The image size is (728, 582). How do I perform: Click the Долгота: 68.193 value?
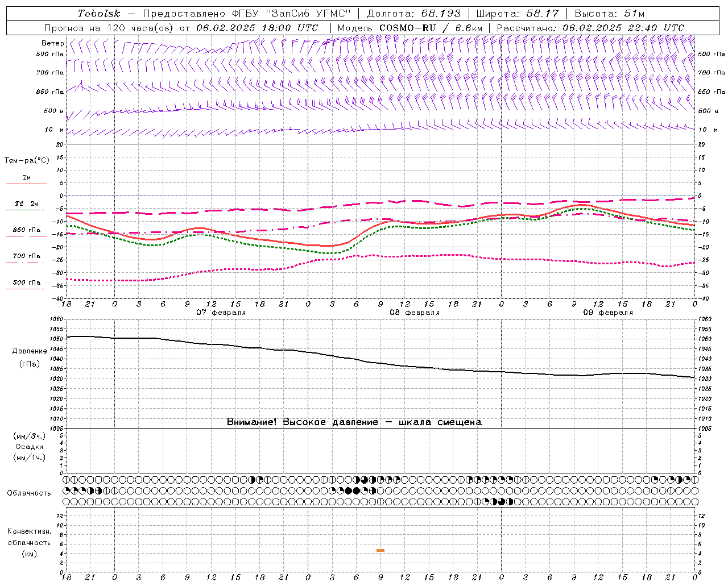pyautogui.click(x=414, y=14)
